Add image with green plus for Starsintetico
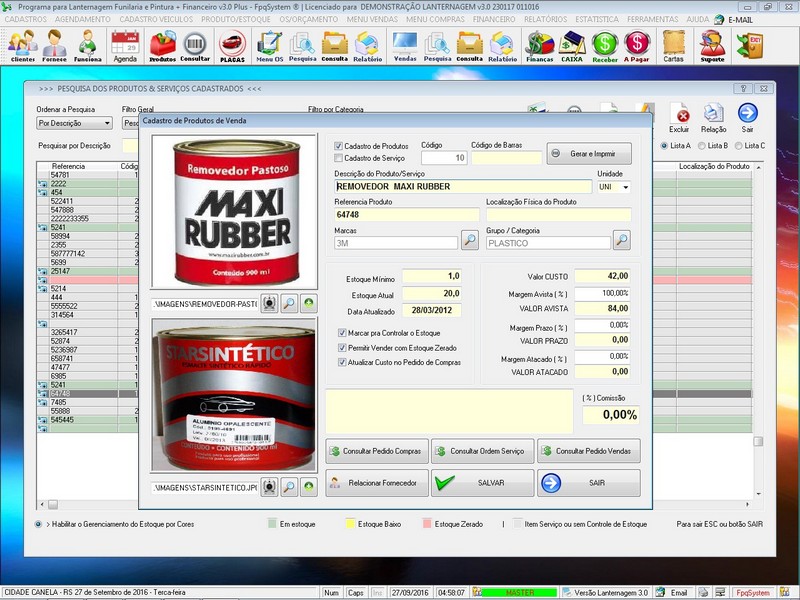The image size is (800, 600). 309,487
